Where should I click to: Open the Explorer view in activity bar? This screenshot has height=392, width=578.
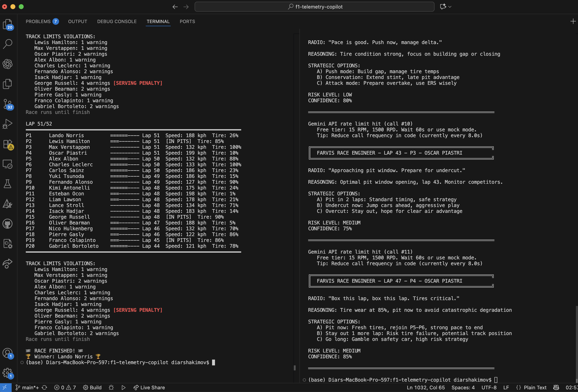coord(7,24)
